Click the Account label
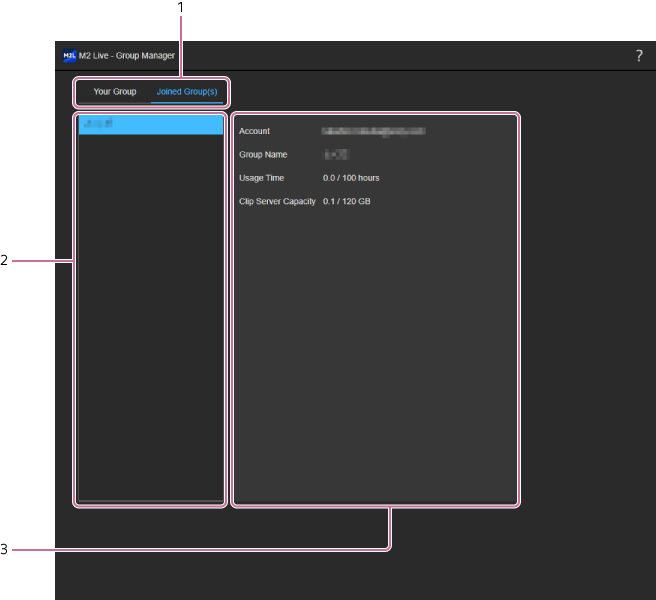The width and height of the screenshot is (656, 600). click(254, 131)
